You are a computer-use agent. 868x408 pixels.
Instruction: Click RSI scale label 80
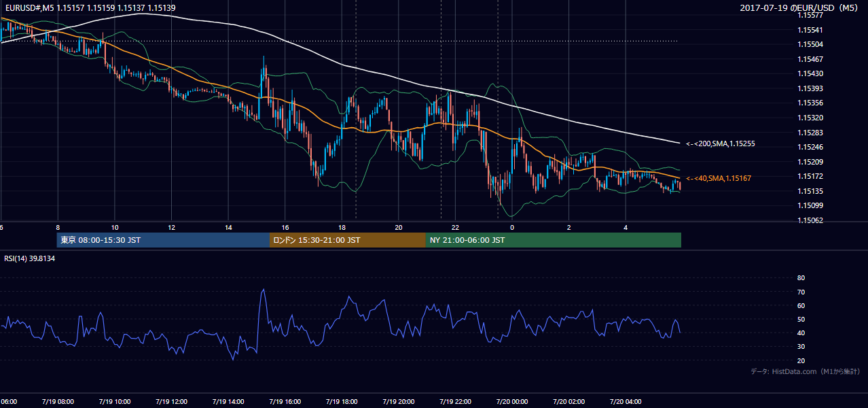tap(801, 278)
